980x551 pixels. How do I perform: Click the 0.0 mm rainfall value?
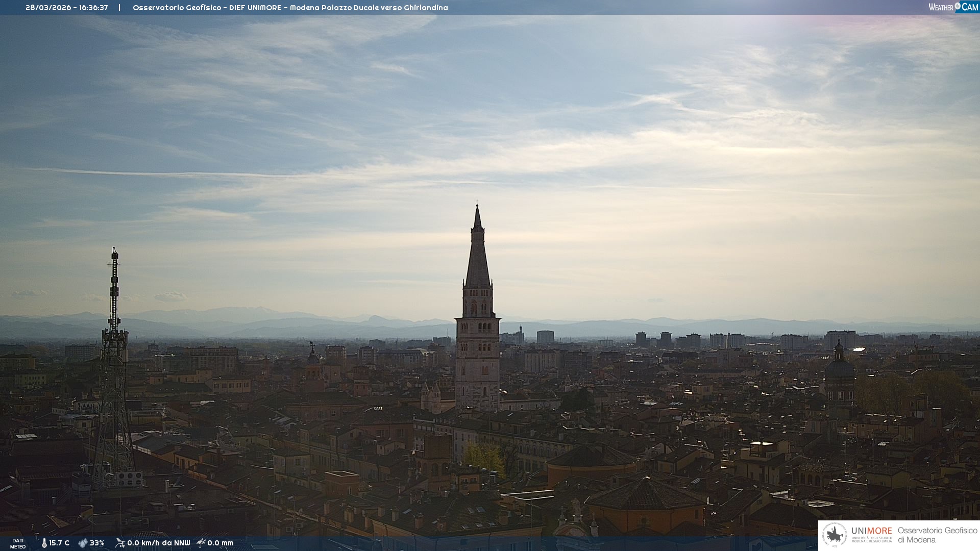220,543
